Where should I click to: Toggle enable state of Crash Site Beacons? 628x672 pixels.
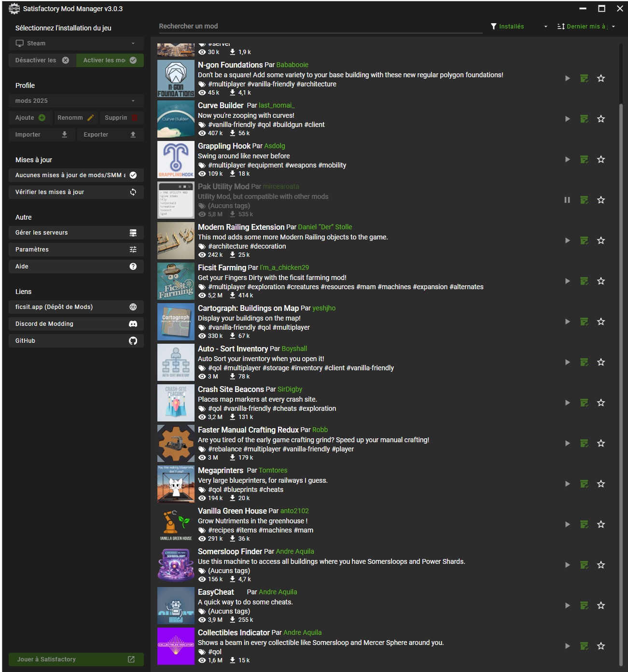568,403
